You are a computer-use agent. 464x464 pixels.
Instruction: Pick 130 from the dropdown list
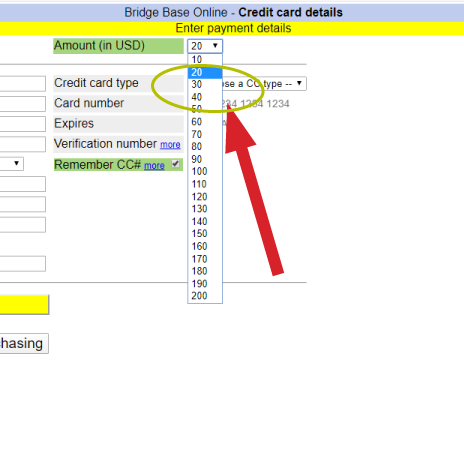click(x=205, y=209)
